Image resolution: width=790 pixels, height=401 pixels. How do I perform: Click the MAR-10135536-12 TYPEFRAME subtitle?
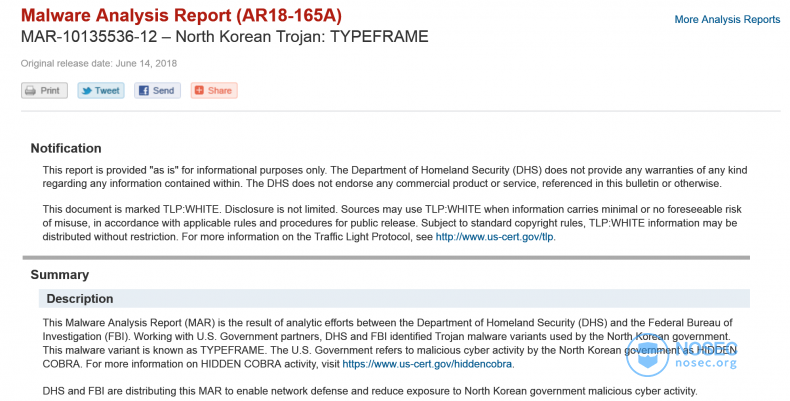click(225, 37)
